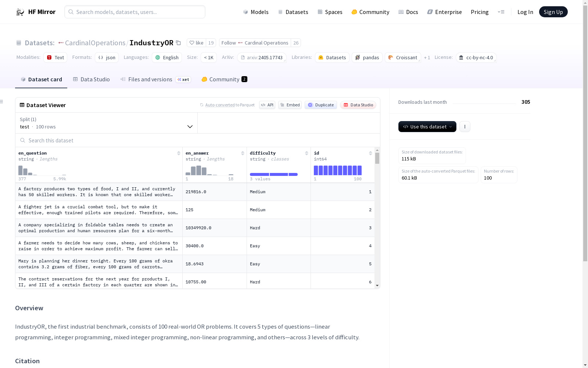Expand the Split test dropdown
Image resolution: width=588 pixels, height=368 pixels.
(x=106, y=123)
